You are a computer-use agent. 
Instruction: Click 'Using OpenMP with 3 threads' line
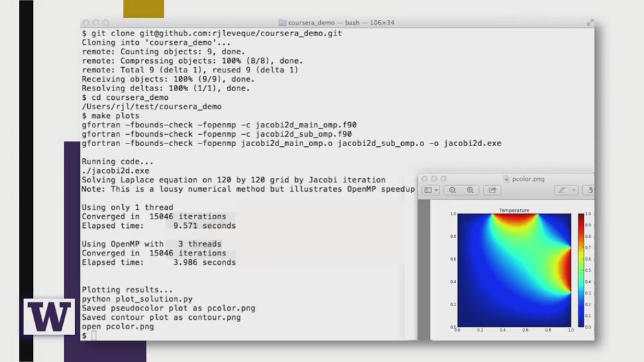click(152, 244)
